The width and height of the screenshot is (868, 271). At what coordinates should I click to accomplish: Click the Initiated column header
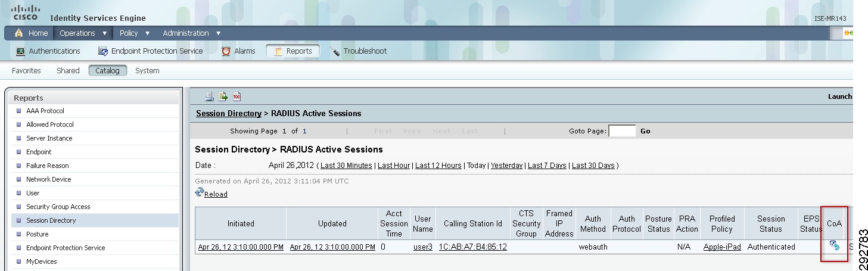click(x=241, y=224)
